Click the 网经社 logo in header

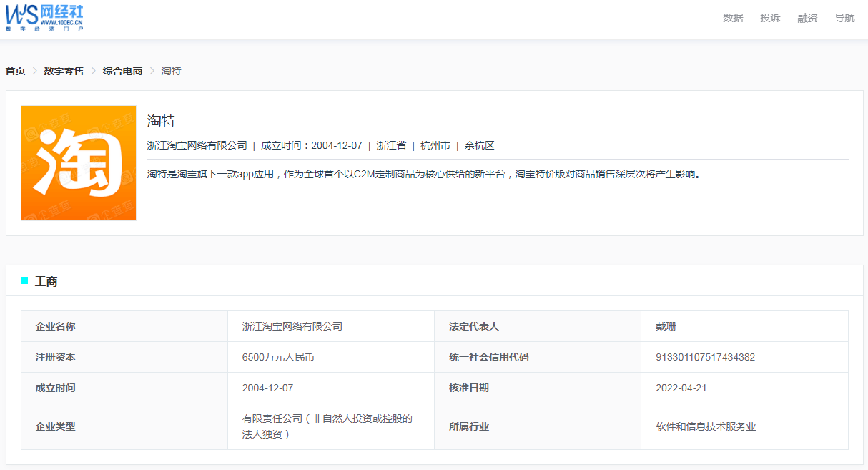tap(44, 17)
